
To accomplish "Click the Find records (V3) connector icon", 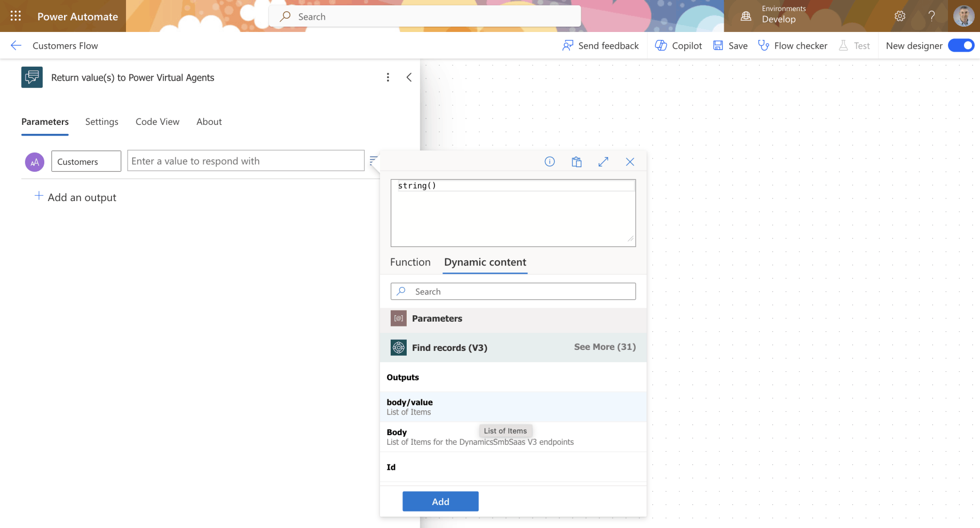I will pyautogui.click(x=399, y=348).
